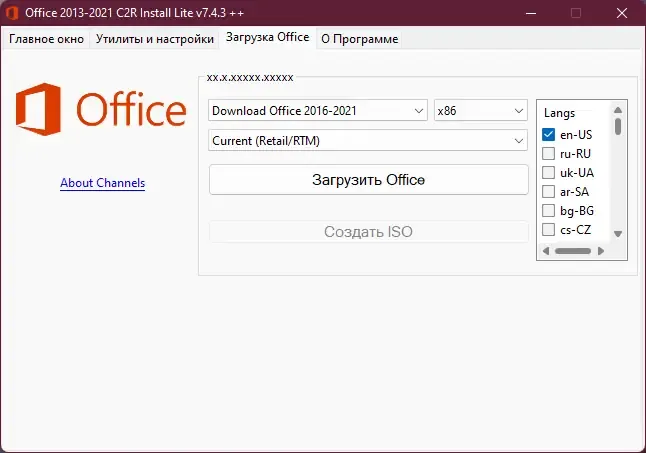The height and width of the screenshot is (453, 646).
Task: Expand the Download Office 2016-2021 dropdown
Action: tap(318, 110)
